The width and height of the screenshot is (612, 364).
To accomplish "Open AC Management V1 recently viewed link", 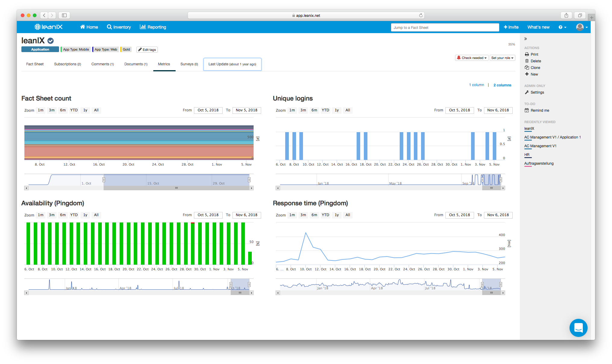I will coord(540,146).
